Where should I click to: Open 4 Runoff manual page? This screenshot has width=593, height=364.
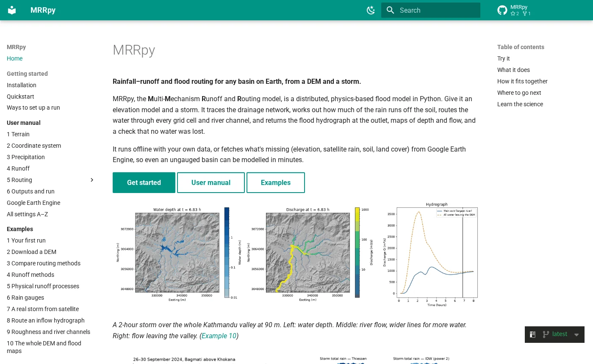coord(18,168)
